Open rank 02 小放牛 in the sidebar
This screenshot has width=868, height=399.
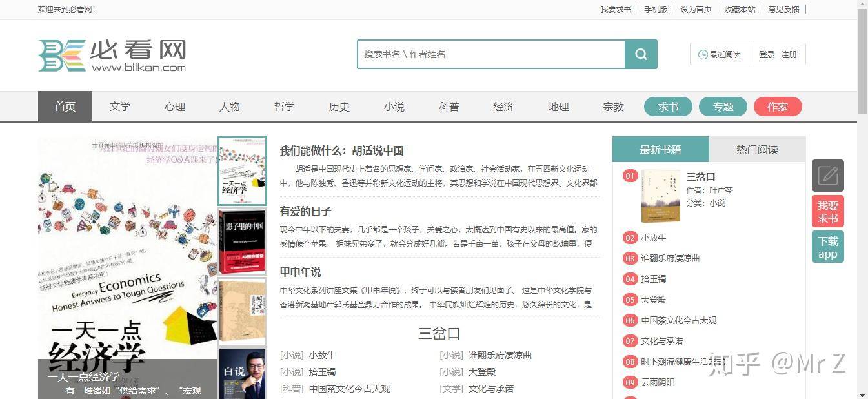coord(653,238)
